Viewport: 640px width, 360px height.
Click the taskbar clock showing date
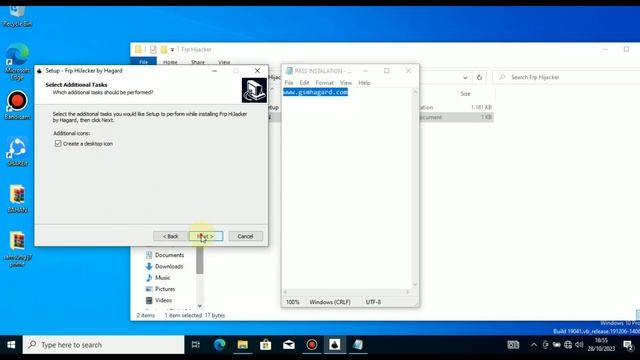pos(601,345)
